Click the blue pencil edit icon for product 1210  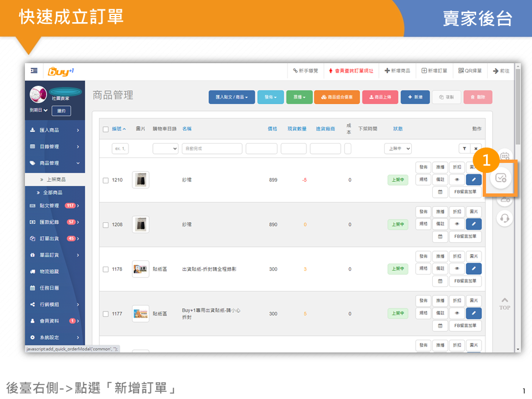(473, 180)
